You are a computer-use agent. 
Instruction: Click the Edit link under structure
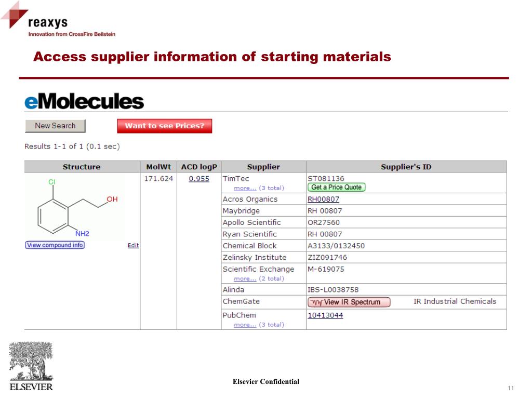[133, 245]
